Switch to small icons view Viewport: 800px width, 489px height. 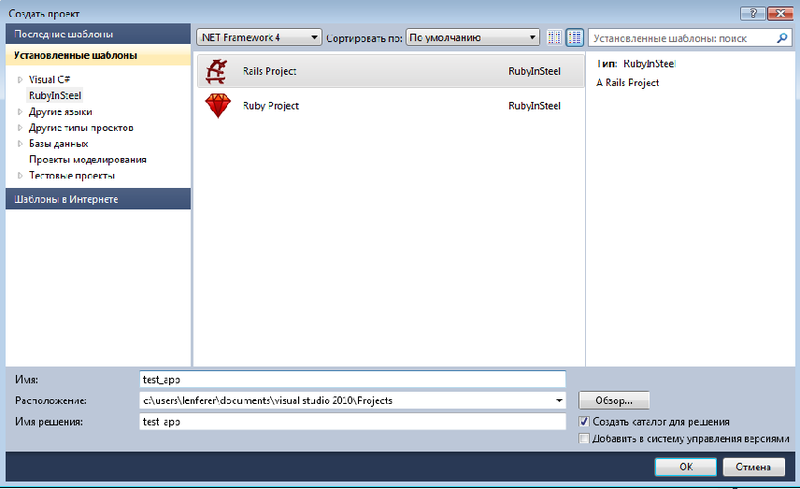pos(554,37)
